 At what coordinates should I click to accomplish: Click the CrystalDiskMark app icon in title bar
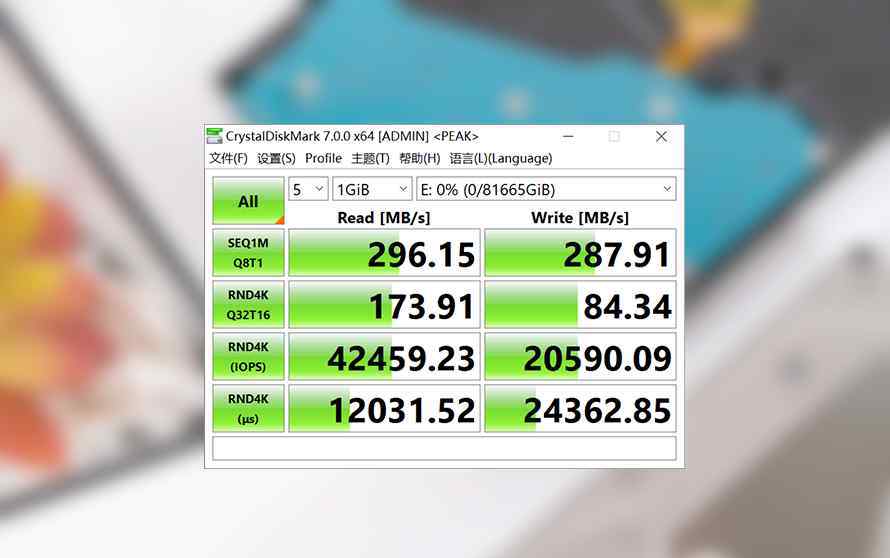click(214, 136)
